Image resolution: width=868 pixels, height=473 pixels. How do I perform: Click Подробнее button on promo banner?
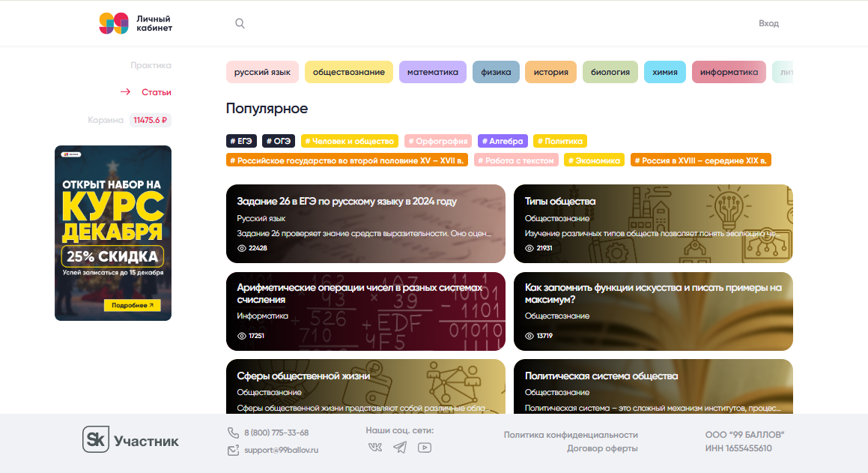pyautogui.click(x=133, y=305)
